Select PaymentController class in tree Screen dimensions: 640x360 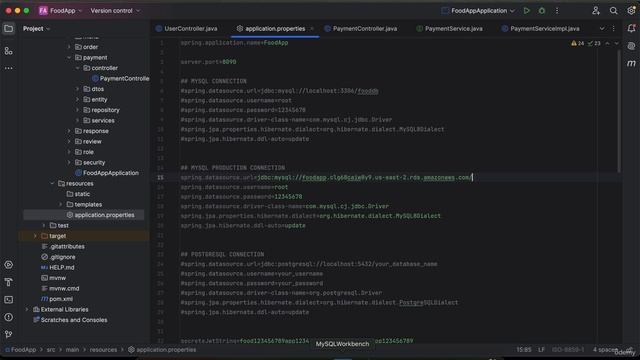pos(120,78)
